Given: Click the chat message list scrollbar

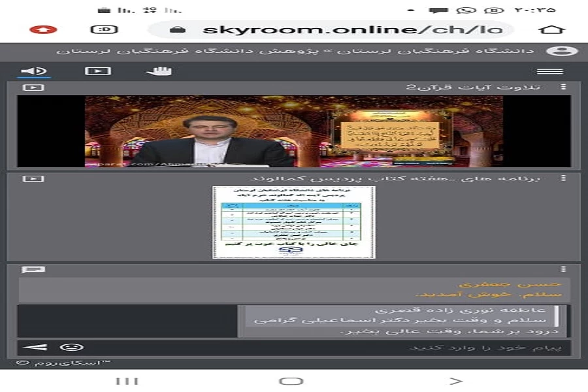Looking at the screenshot, I should pyautogui.click(x=556, y=315).
